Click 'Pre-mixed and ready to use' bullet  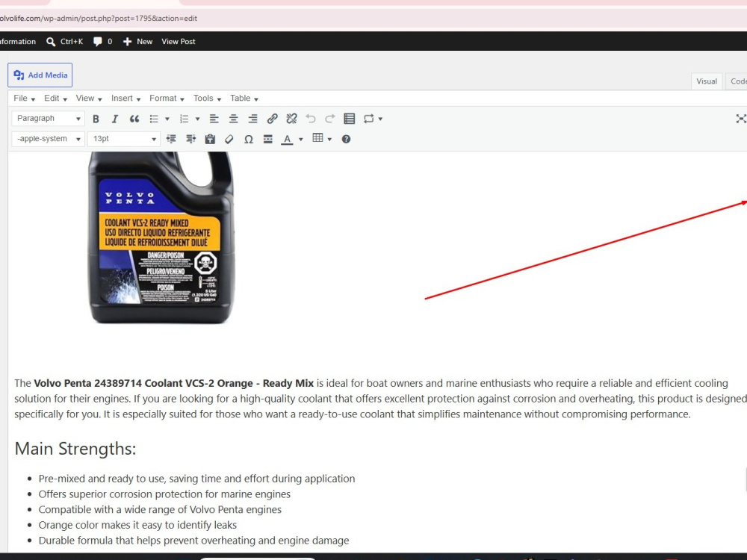tap(196, 479)
